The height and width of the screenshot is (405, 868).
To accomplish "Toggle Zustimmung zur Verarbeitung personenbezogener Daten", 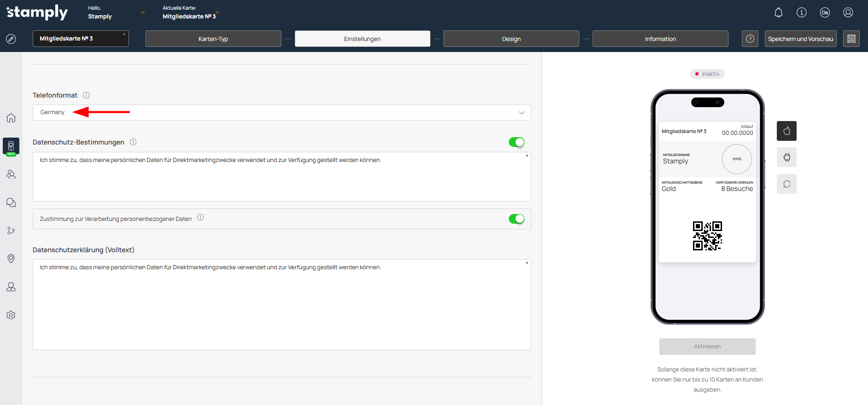I will coord(516,219).
